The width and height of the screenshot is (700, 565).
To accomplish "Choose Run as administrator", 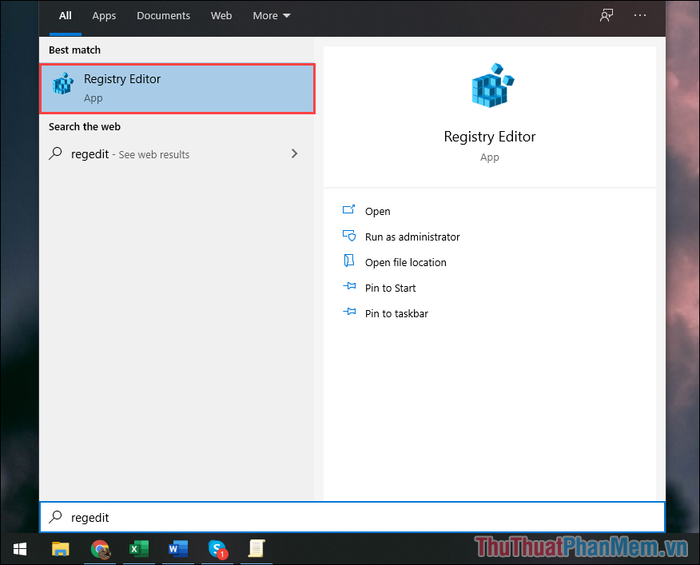I will click(x=412, y=237).
